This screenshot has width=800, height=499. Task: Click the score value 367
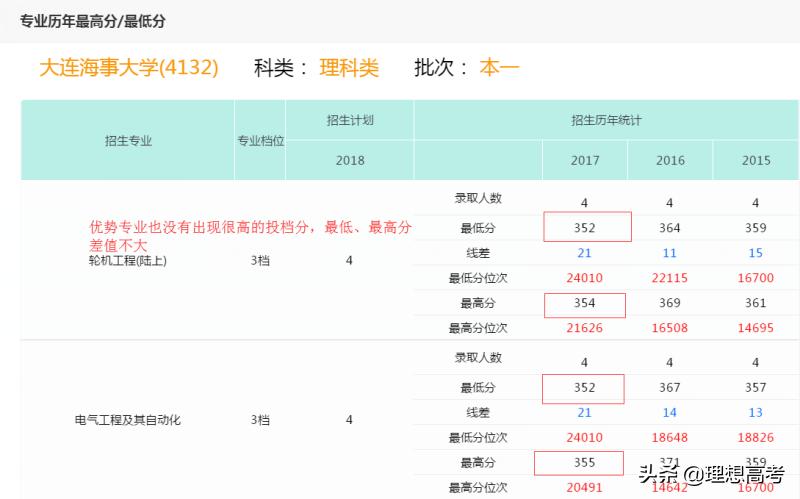tap(669, 388)
